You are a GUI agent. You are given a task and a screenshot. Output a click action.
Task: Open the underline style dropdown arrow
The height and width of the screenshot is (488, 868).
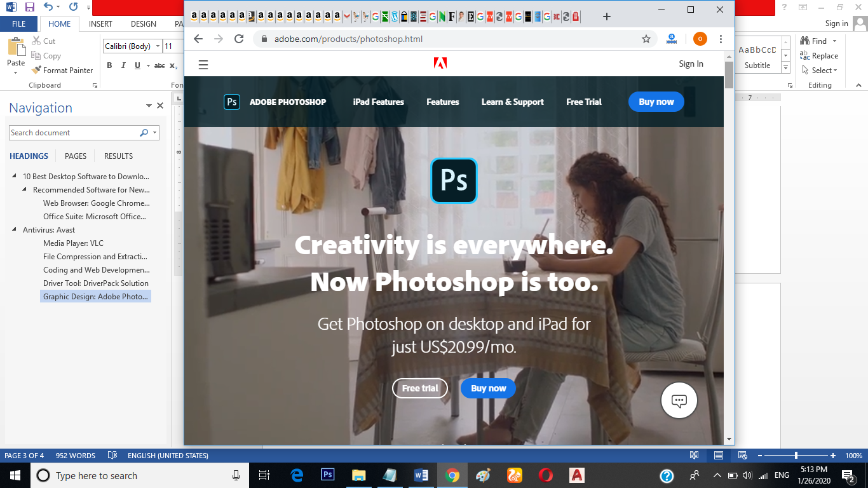click(148, 65)
